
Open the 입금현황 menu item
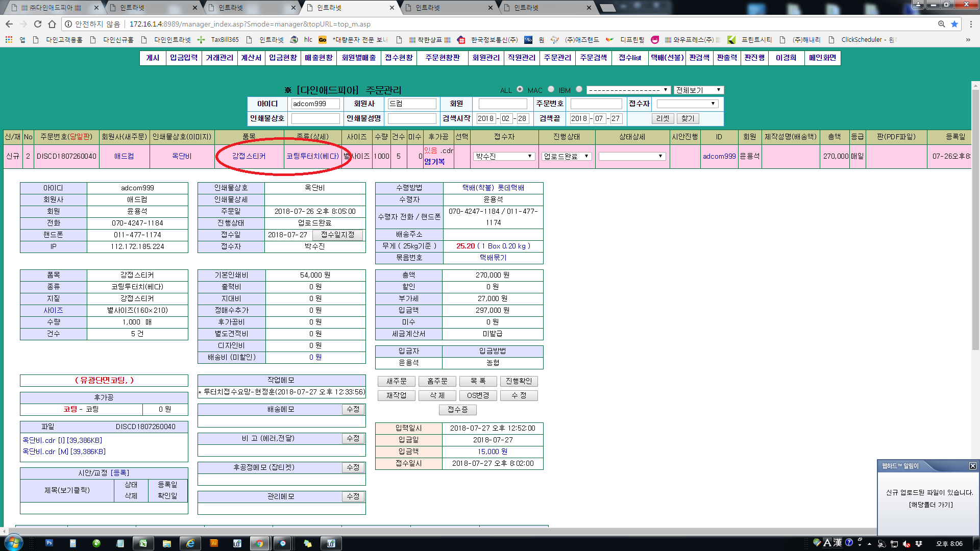[x=283, y=58]
